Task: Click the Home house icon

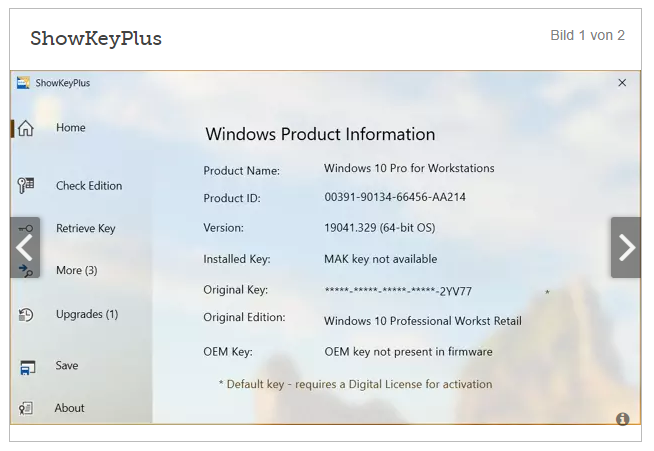Action: tap(25, 128)
